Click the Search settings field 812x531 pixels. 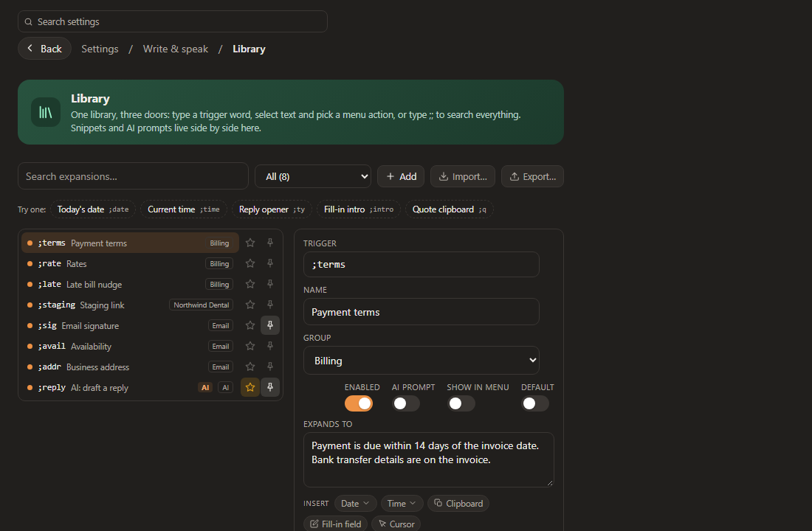(x=173, y=21)
